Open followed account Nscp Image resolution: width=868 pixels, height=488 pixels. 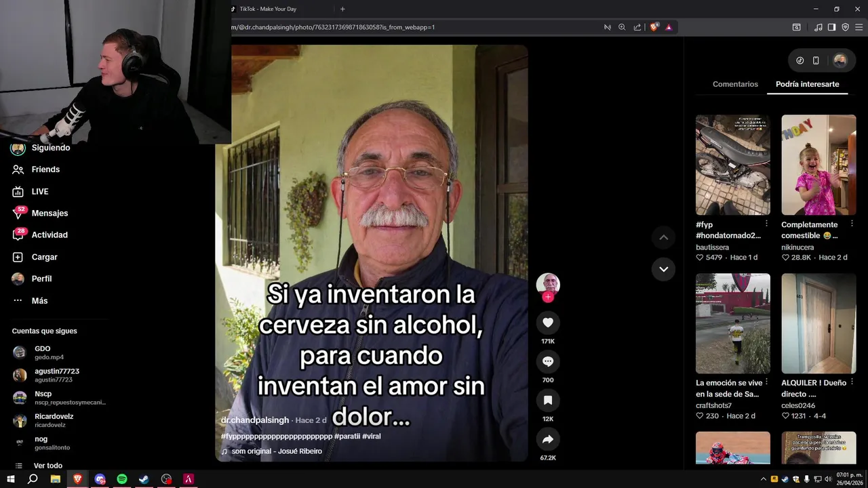(x=58, y=398)
